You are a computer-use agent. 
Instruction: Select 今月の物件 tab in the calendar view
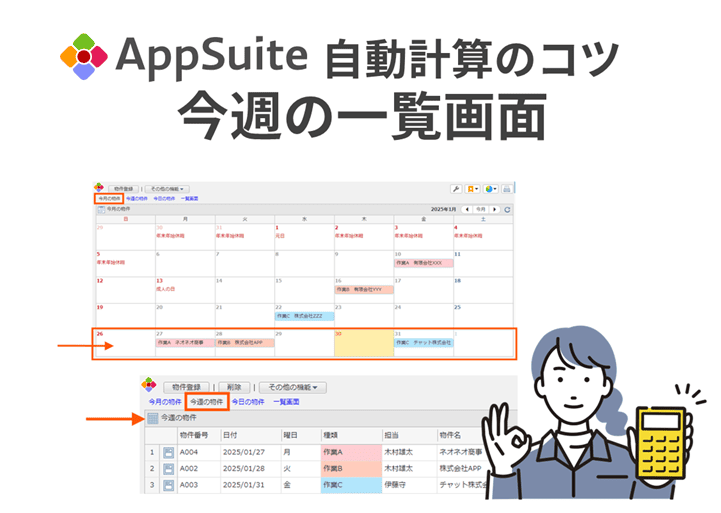pyautogui.click(x=109, y=199)
